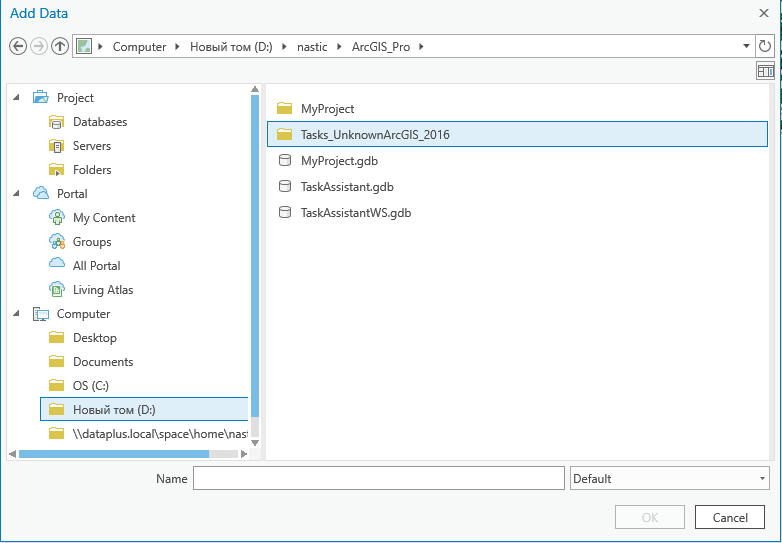Toggle the details view pane icon
The width and height of the screenshot is (782, 543).
[x=765, y=71]
